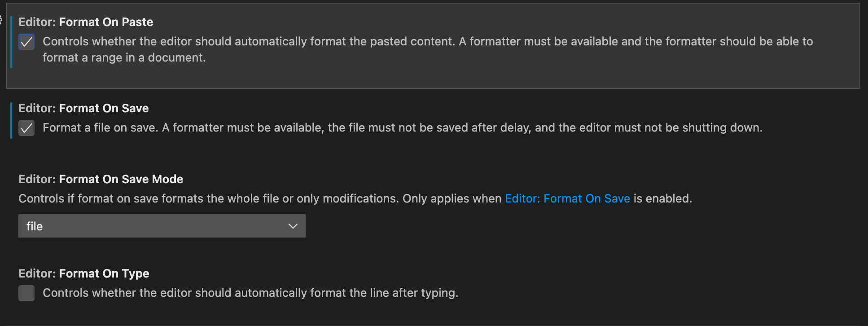Click the modified indicator bar beside Format On Save
868x326 pixels.
pyautogui.click(x=11, y=120)
